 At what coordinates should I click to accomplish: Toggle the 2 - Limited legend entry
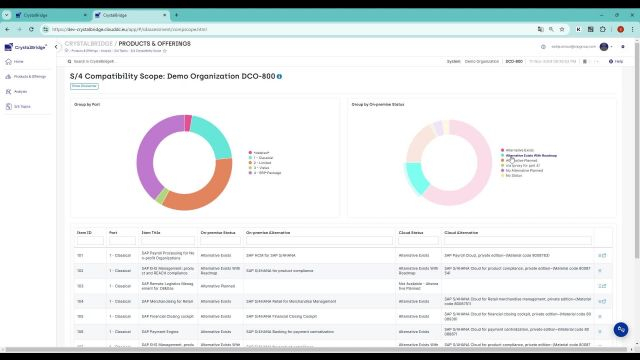[260, 163]
